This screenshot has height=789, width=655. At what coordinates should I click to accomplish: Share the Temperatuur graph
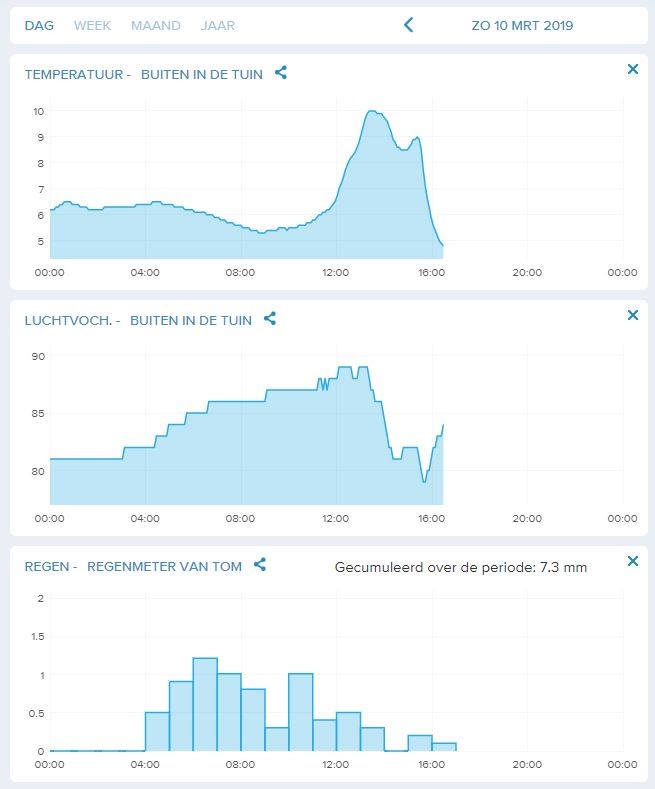point(281,73)
